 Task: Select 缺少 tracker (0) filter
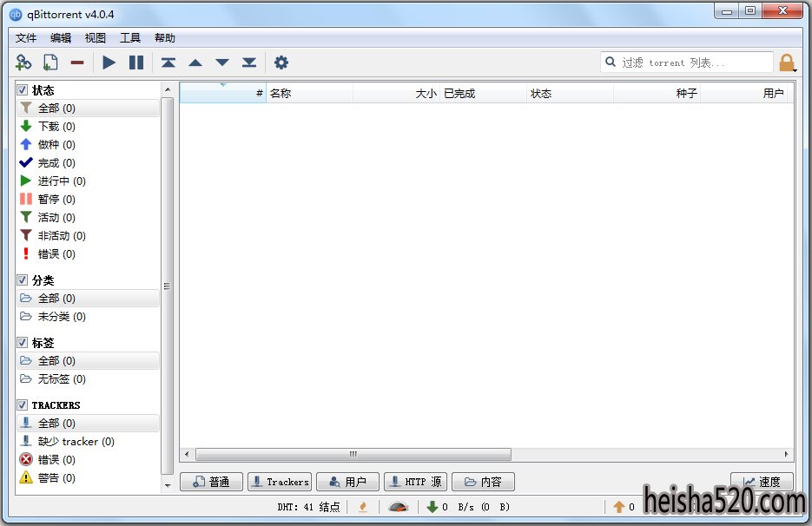click(88, 442)
